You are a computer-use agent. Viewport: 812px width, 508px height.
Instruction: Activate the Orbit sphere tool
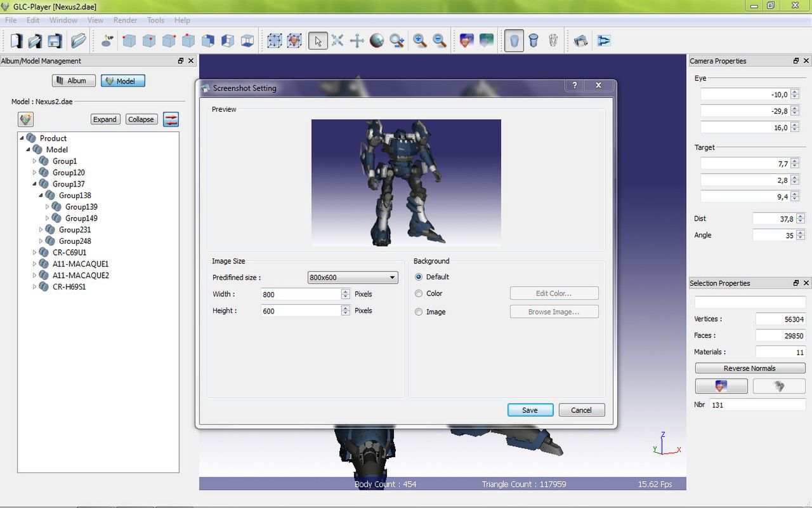(377, 41)
